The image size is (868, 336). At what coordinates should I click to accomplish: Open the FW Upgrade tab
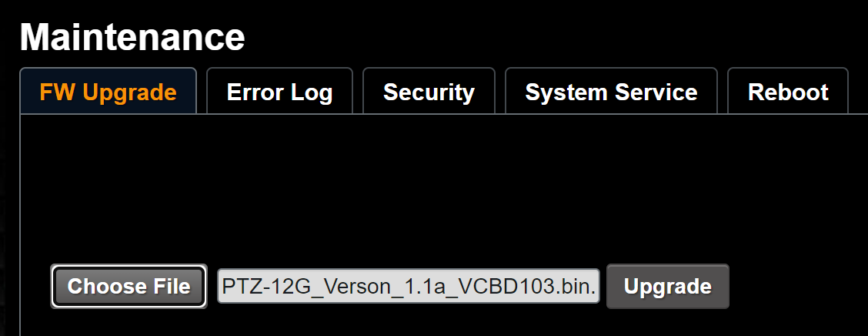tap(108, 92)
